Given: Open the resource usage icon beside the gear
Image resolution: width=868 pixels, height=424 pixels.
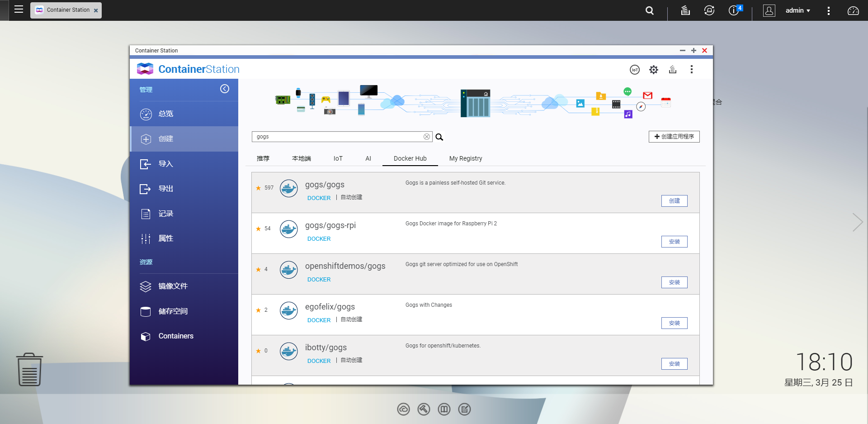Looking at the screenshot, I should [673, 69].
